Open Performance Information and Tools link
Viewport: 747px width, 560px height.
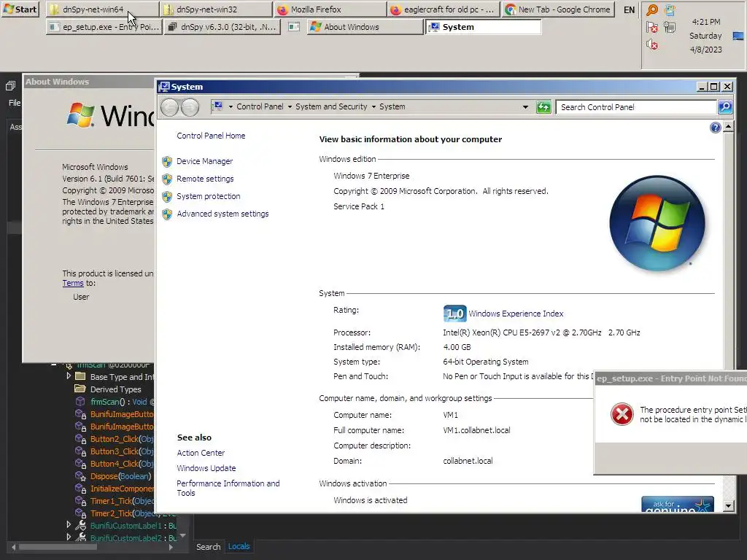point(228,488)
